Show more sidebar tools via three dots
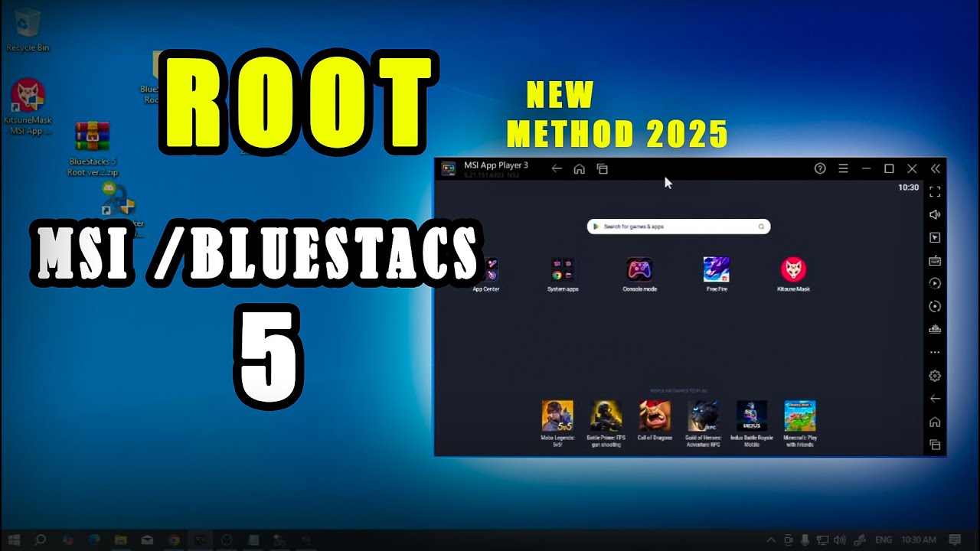980x551 pixels. coord(935,353)
